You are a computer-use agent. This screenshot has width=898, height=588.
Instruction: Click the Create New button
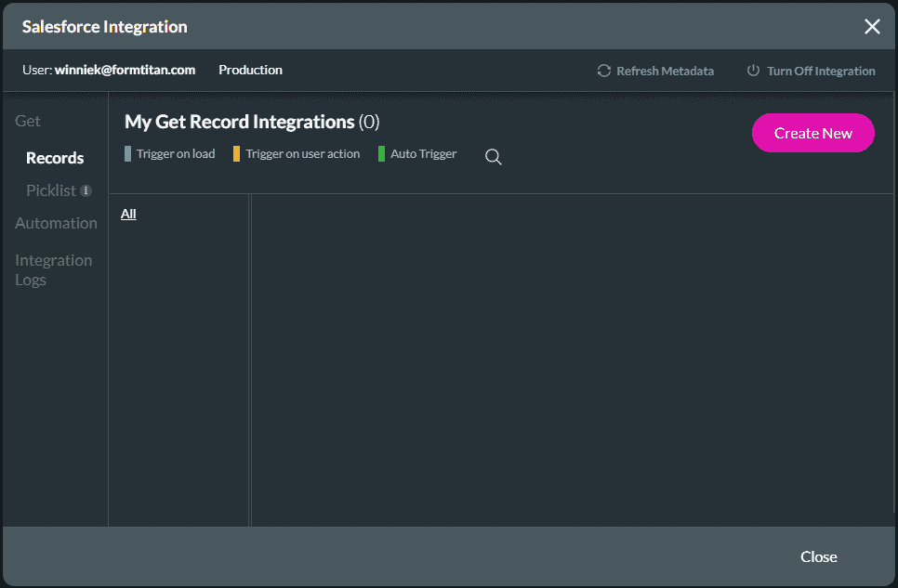(812, 133)
